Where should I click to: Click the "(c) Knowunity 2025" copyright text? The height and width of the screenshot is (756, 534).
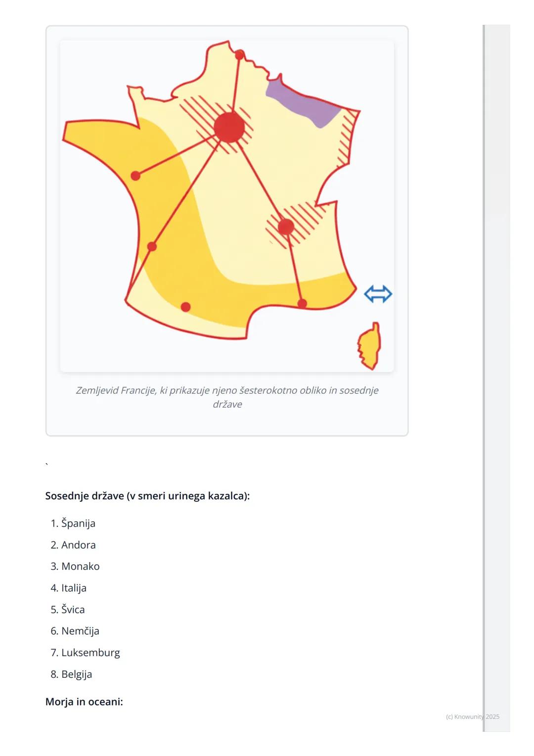click(x=472, y=716)
